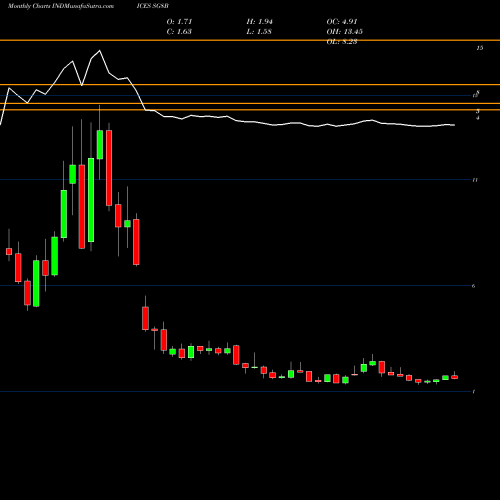Image resolution: width=500 pixels, height=500 pixels.
Task: Click the OC: 4.91 reading
Action: pos(342,22)
